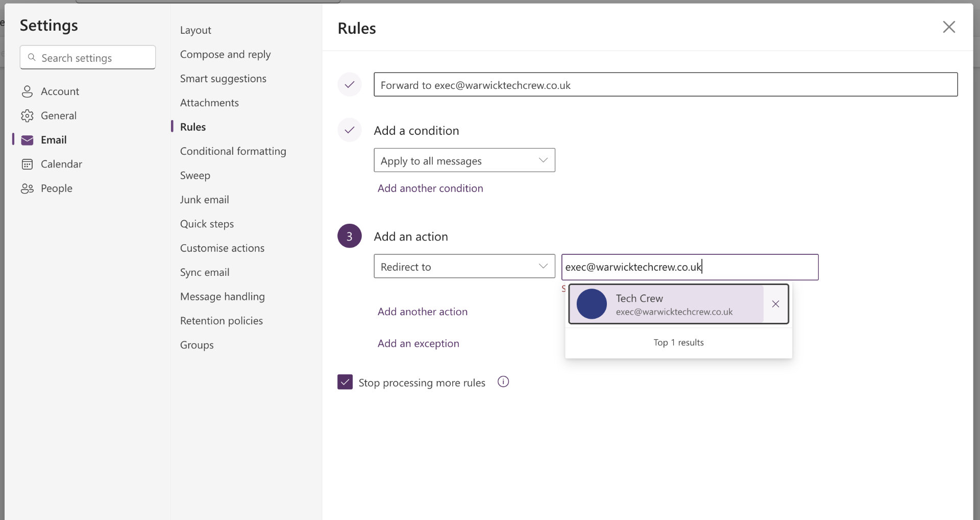Screen dimensions: 980x520
Task: Select the Calendar icon in sidebar
Action: click(x=27, y=164)
